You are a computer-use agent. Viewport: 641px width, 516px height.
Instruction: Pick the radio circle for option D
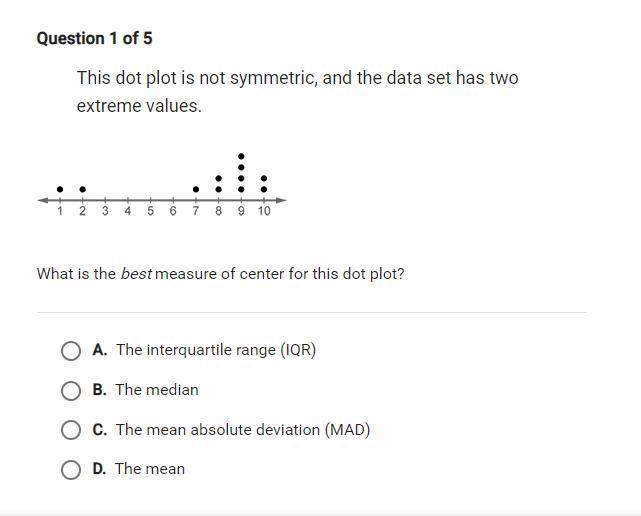point(71,470)
